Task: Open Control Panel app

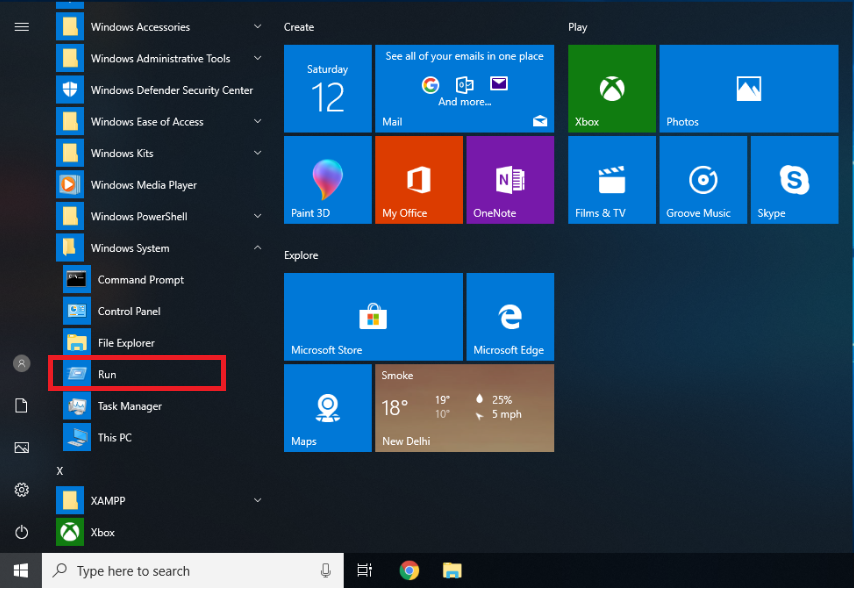Action: point(159,311)
